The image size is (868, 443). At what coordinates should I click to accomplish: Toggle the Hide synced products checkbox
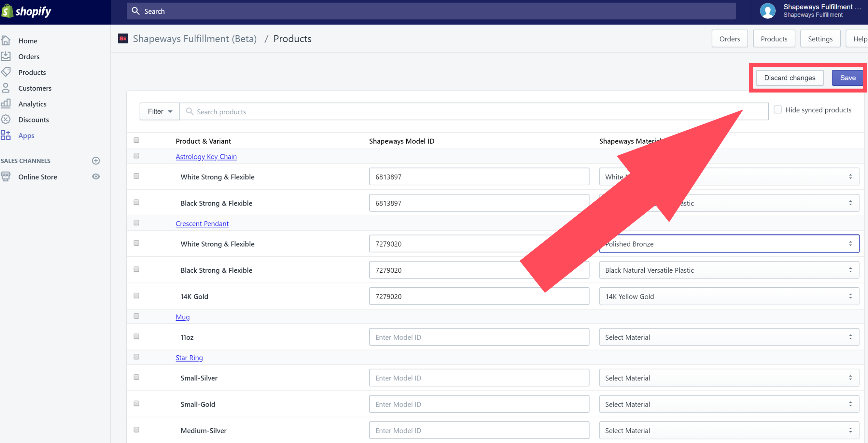777,109
